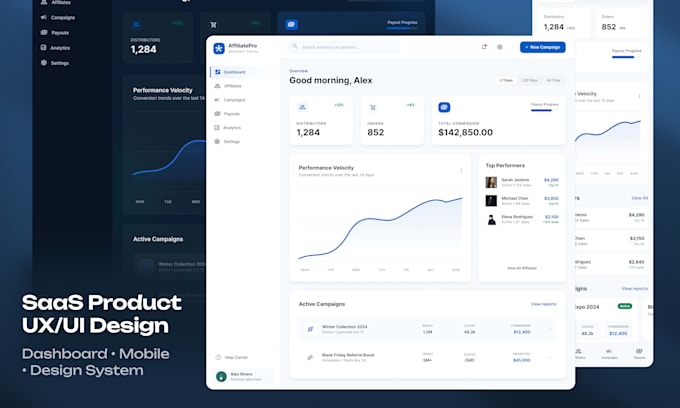The height and width of the screenshot is (408, 680).
Task: Expand Winter Collection 2024 row chevron
Action: (x=550, y=330)
